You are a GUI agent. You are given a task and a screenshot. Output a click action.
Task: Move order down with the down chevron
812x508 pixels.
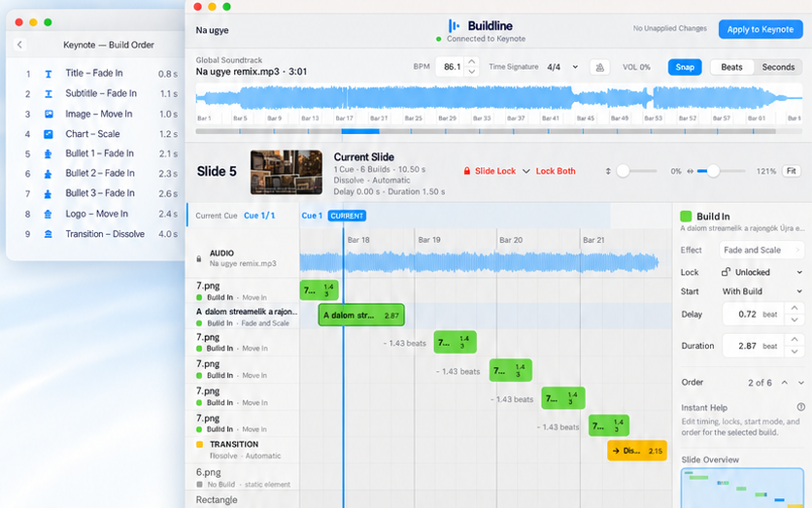point(800,383)
